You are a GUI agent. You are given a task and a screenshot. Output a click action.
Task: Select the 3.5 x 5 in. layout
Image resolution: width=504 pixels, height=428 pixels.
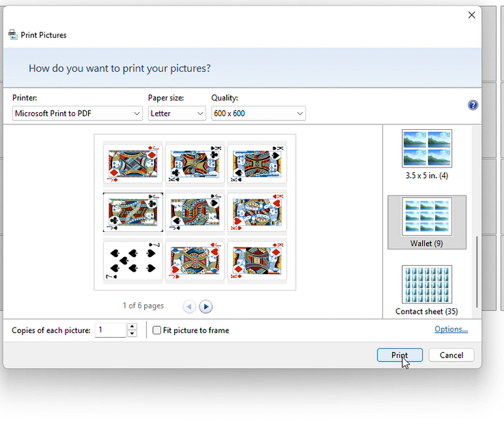click(427, 155)
